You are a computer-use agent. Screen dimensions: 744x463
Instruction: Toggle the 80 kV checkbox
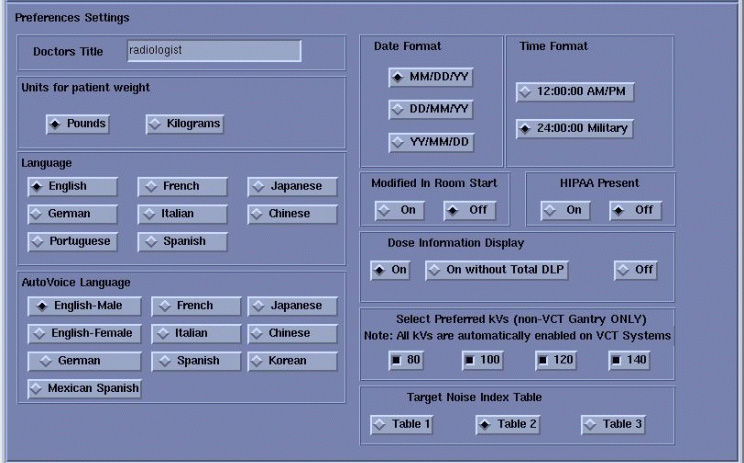[x=406, y=360]
